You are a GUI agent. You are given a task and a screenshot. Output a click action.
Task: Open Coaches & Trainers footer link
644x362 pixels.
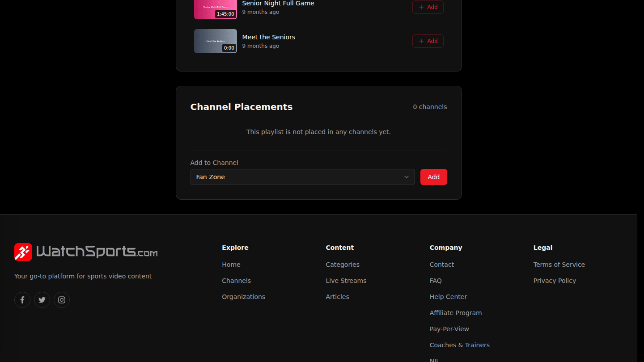pos(460,345)
